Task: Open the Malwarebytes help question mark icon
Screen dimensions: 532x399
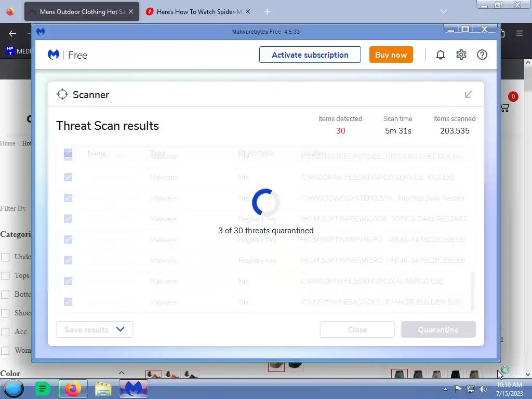Action: (482, 55)
